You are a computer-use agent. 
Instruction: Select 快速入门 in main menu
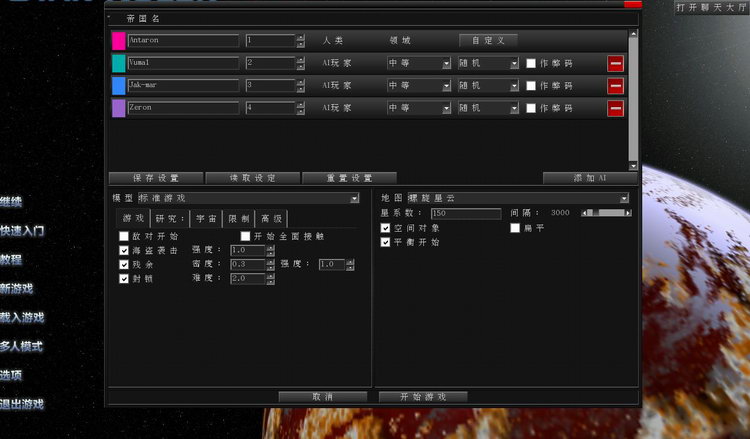(22, 230)
